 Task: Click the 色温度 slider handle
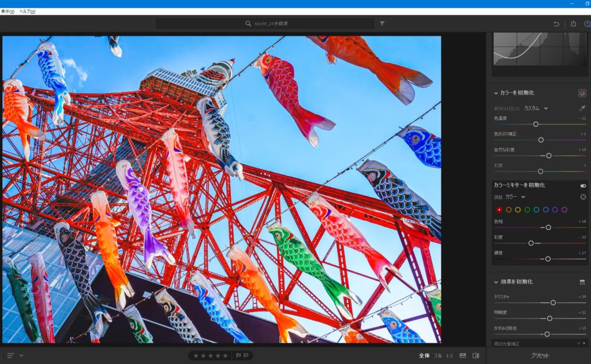click(536, 124)
